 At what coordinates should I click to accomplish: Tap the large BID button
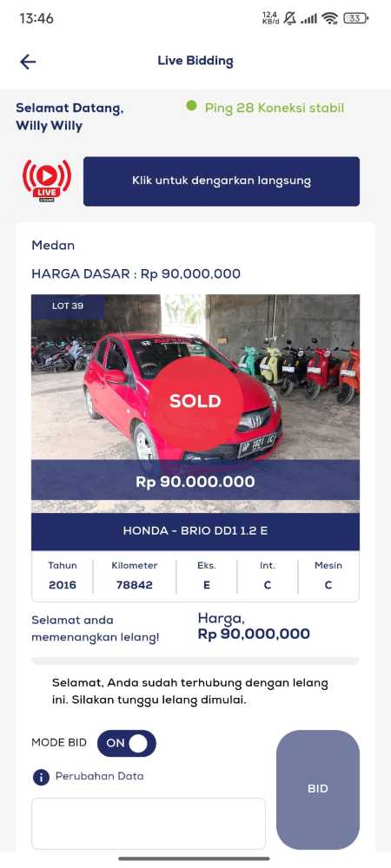click(x=318, y=789)
